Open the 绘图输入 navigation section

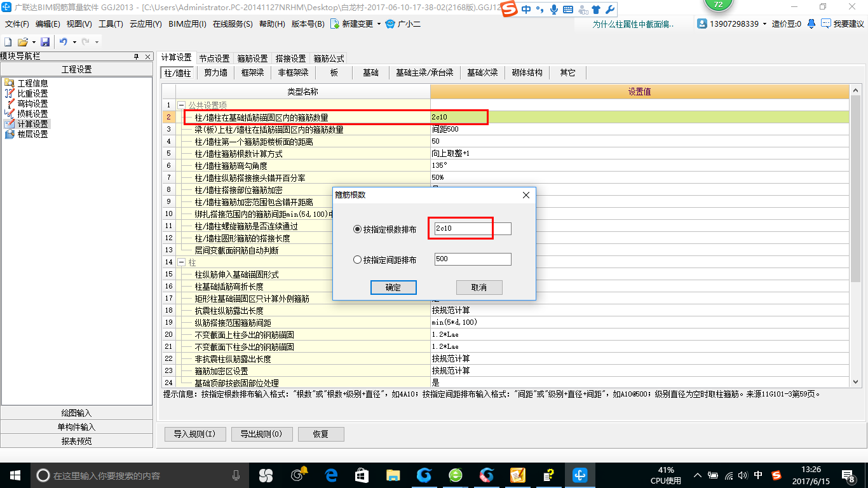[77, 413]
